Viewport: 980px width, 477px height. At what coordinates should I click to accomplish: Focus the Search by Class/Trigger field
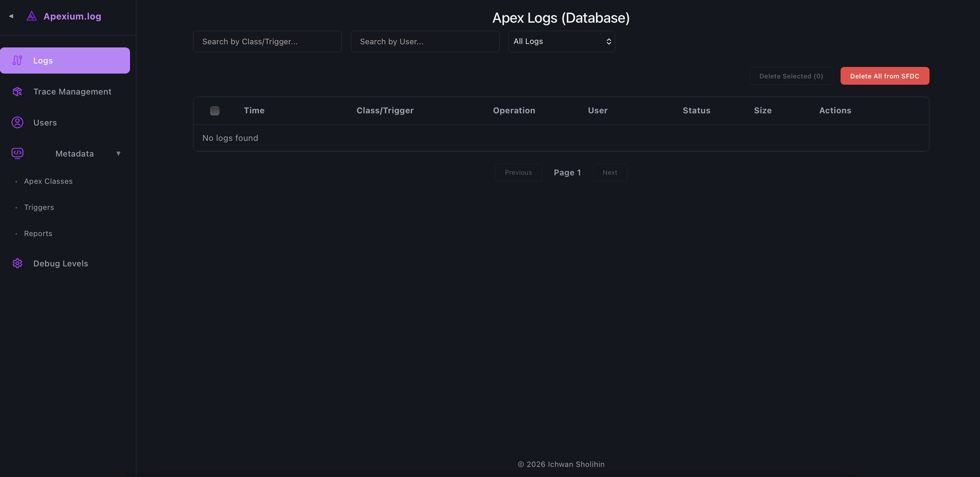[267, 41]
